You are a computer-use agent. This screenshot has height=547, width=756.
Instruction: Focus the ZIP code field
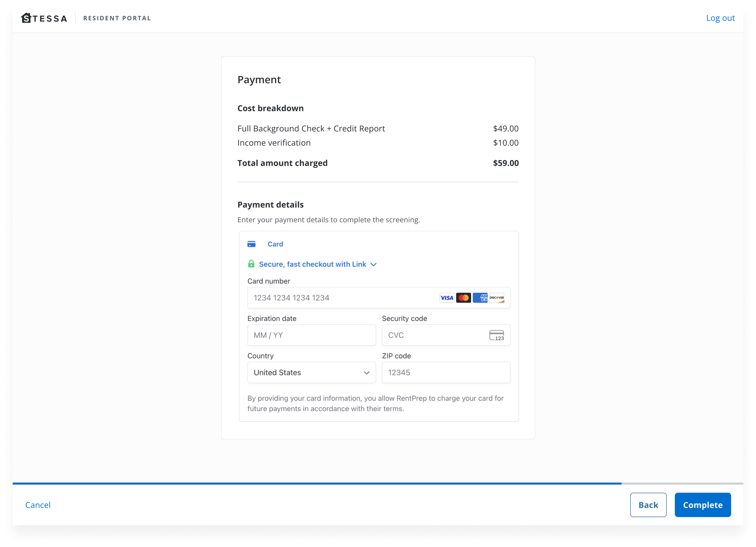[446, 372]
